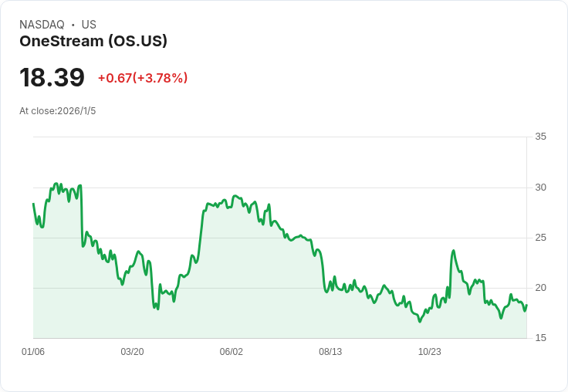
Task: Click the At close:2026/1/5 timestamp
Action: (58, 111)
